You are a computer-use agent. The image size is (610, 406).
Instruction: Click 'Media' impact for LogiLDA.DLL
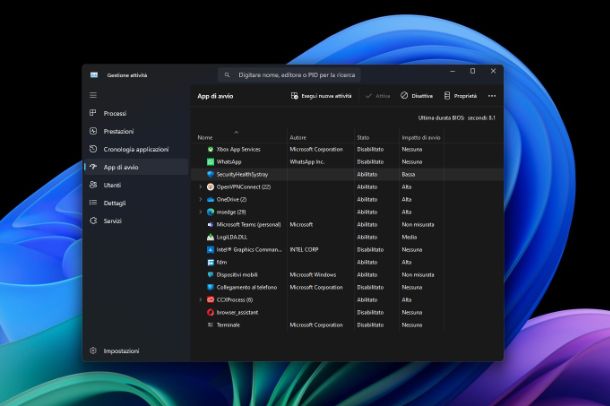pos(409,237)
